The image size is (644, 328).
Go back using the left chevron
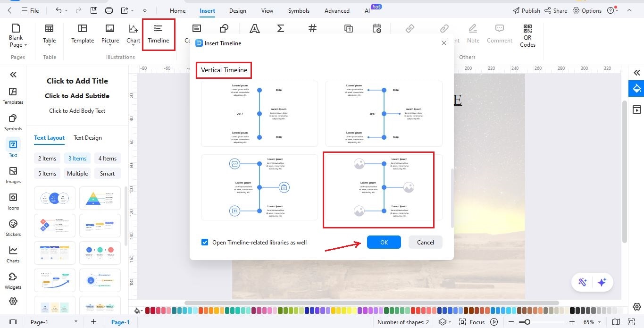tap(10, 10)
